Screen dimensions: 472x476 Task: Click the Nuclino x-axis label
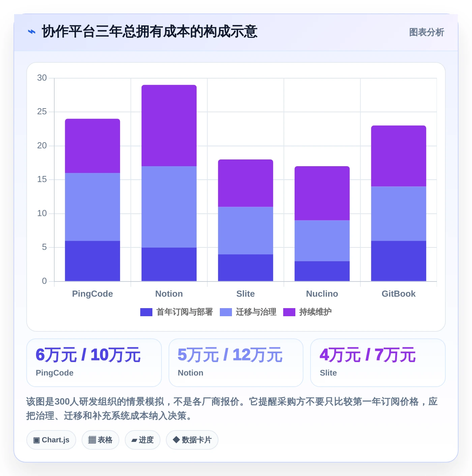(322, 294)
